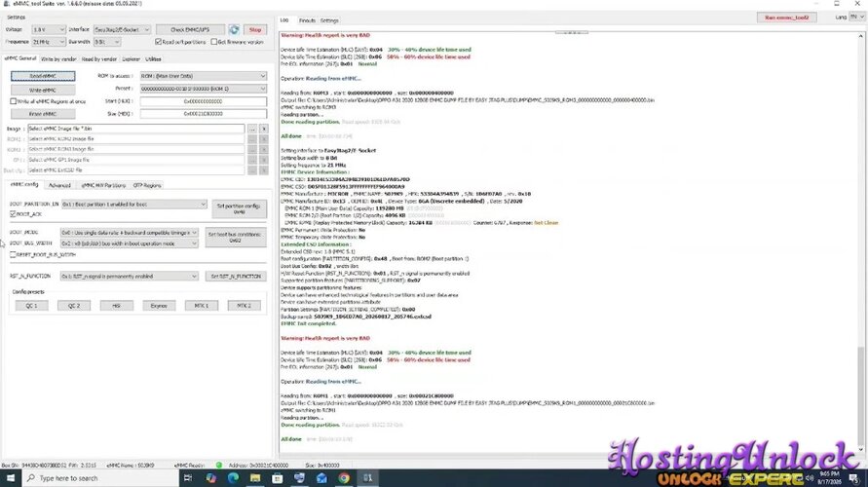Open the Voltage dropdown
The height and width of the screenshot is (487, 868).
pos(48,29)
